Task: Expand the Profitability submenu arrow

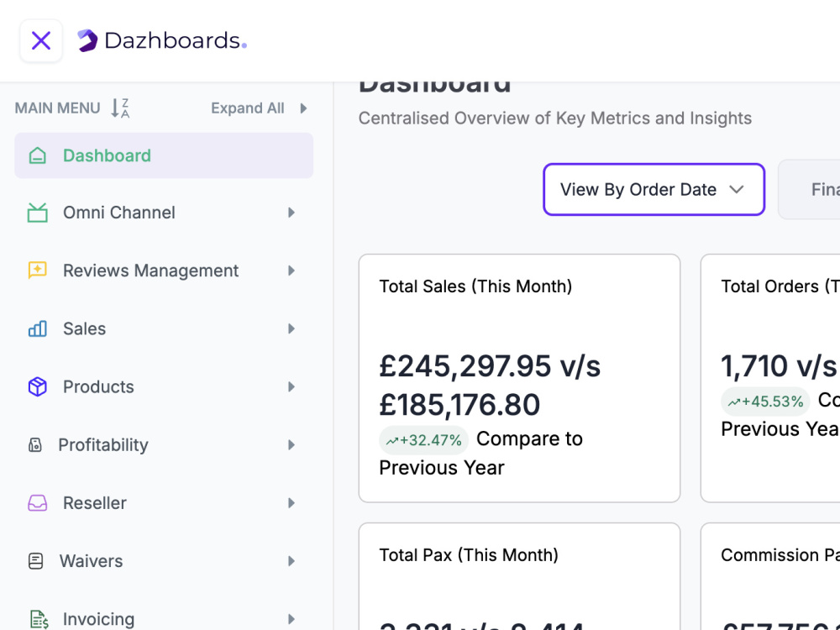Action: [x=291, y=444]
